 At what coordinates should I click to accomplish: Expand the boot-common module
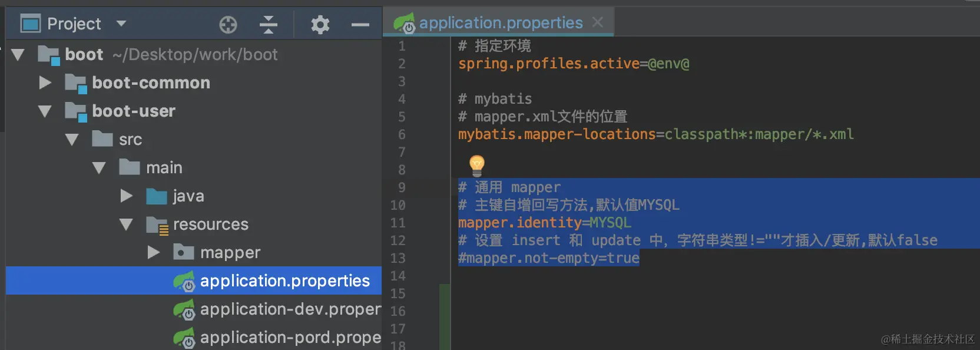tap(45, 82)
